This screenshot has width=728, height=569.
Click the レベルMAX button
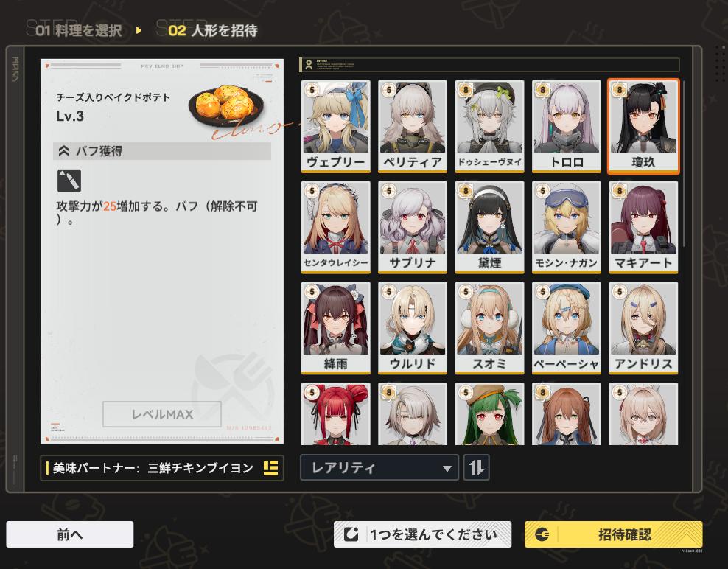pyautogui.click(x=162, y=414)
